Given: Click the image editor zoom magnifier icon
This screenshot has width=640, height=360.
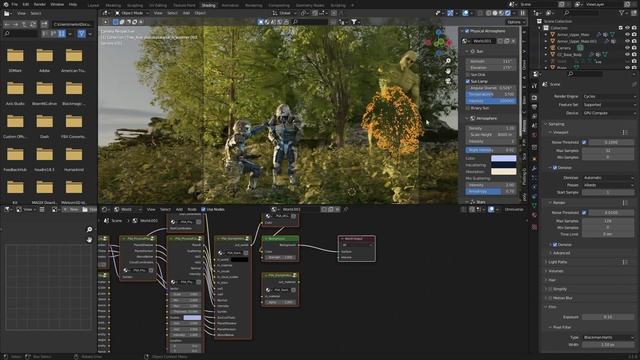Looking at the screenshot, I should (x=89, y=229).
